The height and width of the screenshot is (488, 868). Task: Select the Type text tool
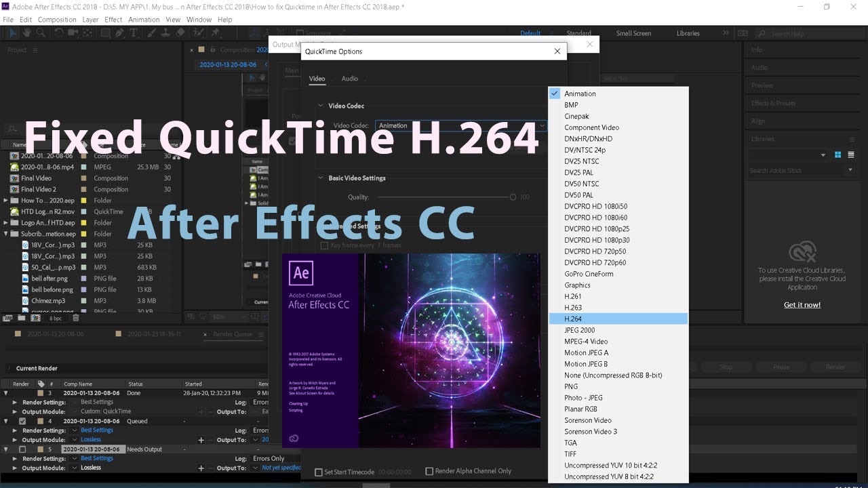coord(134,33)
